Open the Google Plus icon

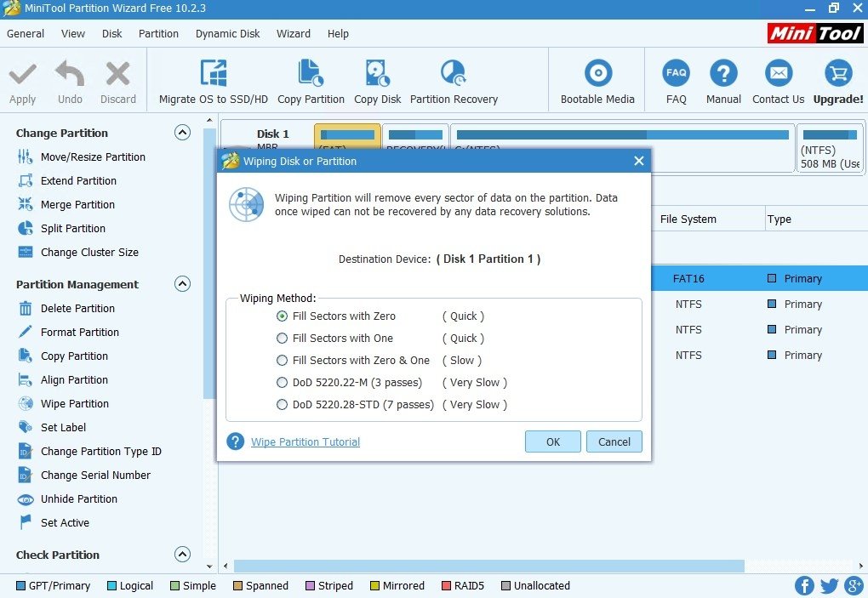(854, 585)
